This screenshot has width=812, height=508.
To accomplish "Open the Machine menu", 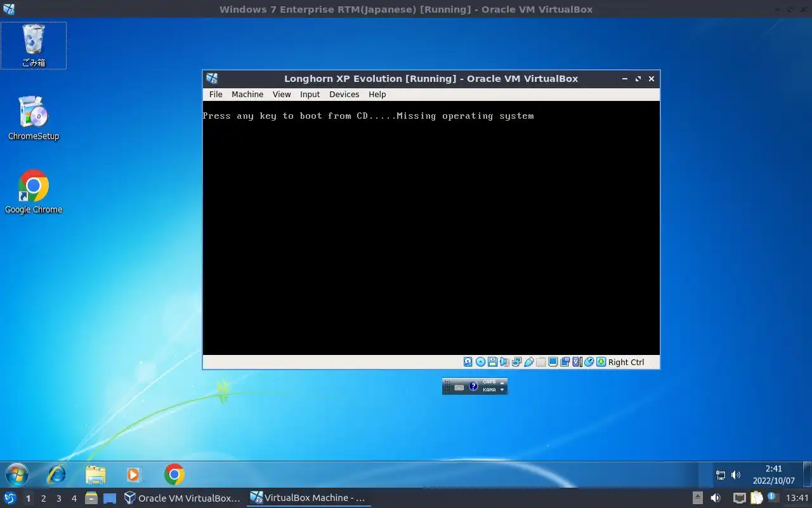I will (x=247, y=94).
